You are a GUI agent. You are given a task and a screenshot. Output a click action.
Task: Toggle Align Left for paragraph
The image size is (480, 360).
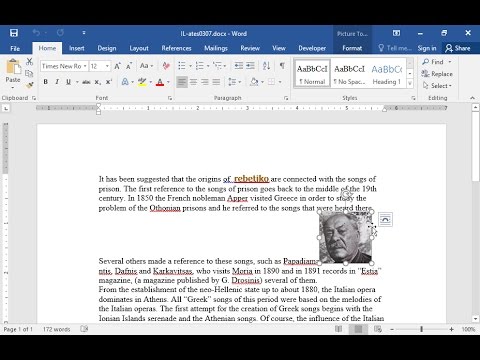[182, 82]
